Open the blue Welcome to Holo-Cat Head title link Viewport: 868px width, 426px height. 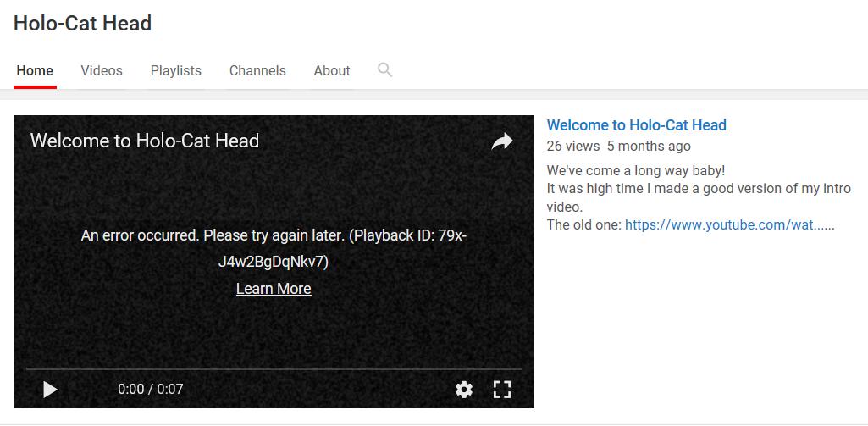pos(637,125)
